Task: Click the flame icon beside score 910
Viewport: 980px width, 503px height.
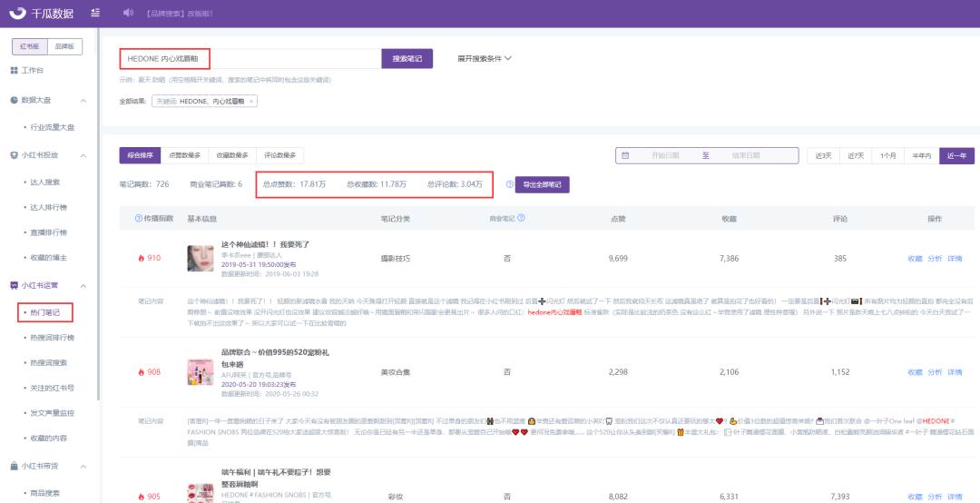Action: pos(142,258)
